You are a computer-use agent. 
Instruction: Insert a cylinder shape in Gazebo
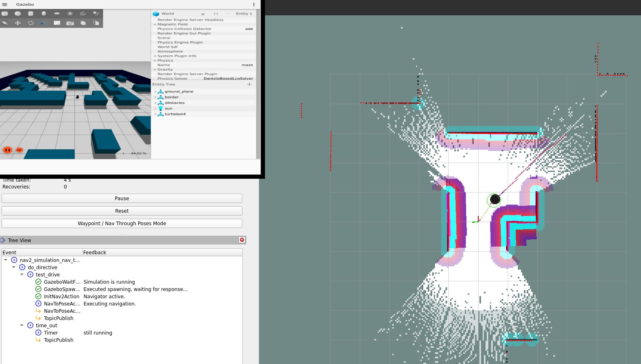tap(31, 13)
